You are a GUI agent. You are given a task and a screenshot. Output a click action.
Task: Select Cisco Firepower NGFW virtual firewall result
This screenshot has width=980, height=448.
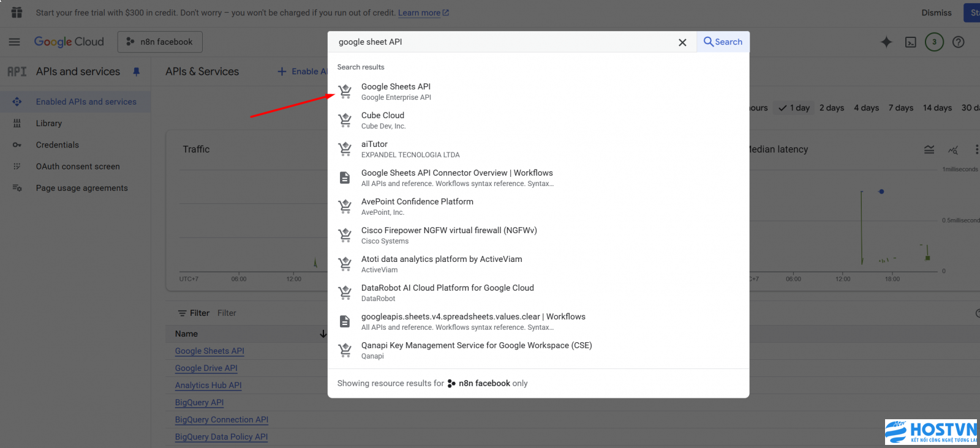pos(538,235)
